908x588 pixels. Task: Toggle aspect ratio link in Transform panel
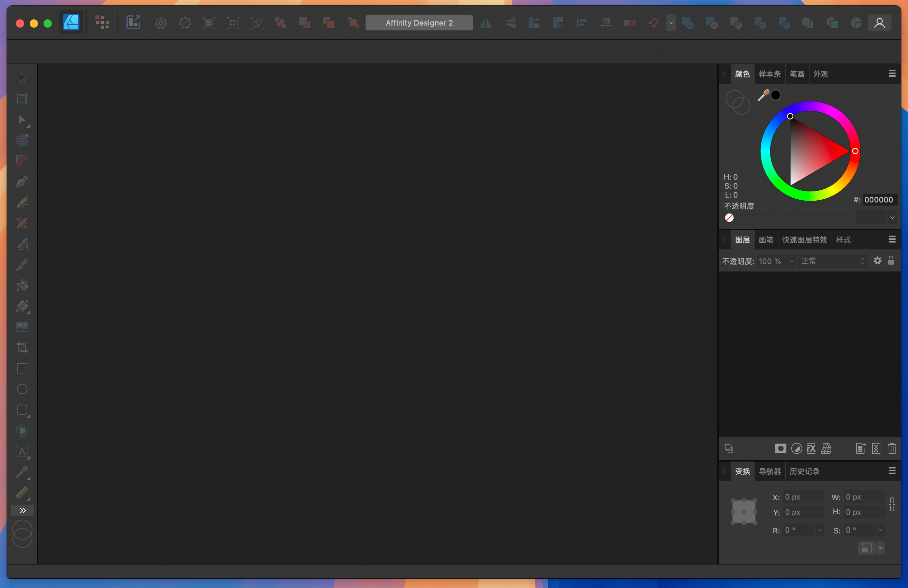(892, 504)
